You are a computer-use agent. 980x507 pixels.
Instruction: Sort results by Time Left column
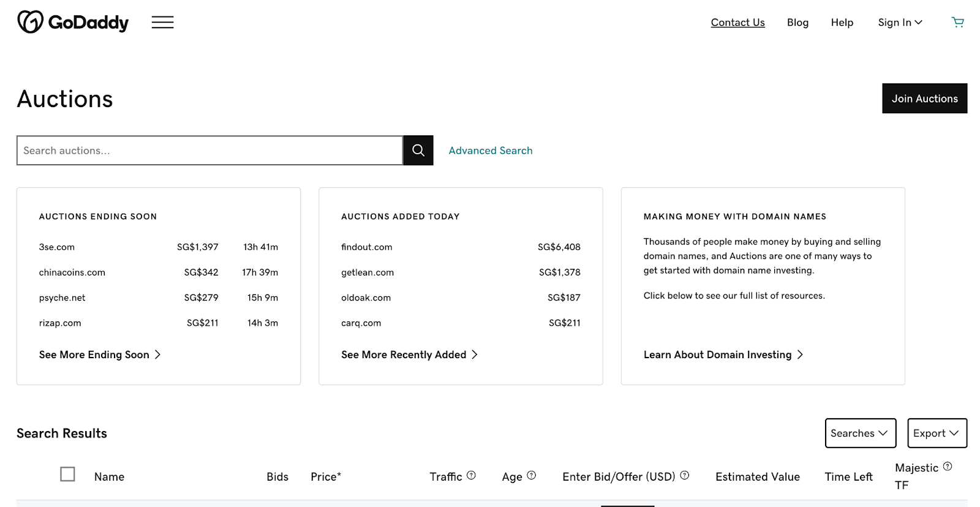(x=848, y=476)
